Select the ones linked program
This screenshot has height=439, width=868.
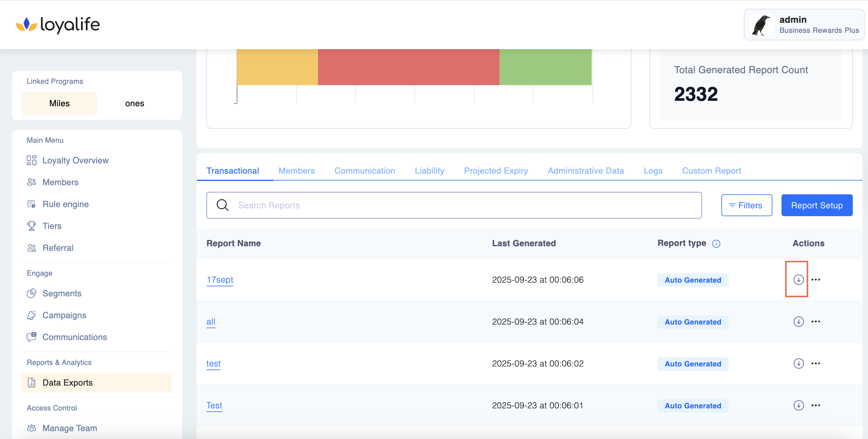coord(134,103)
